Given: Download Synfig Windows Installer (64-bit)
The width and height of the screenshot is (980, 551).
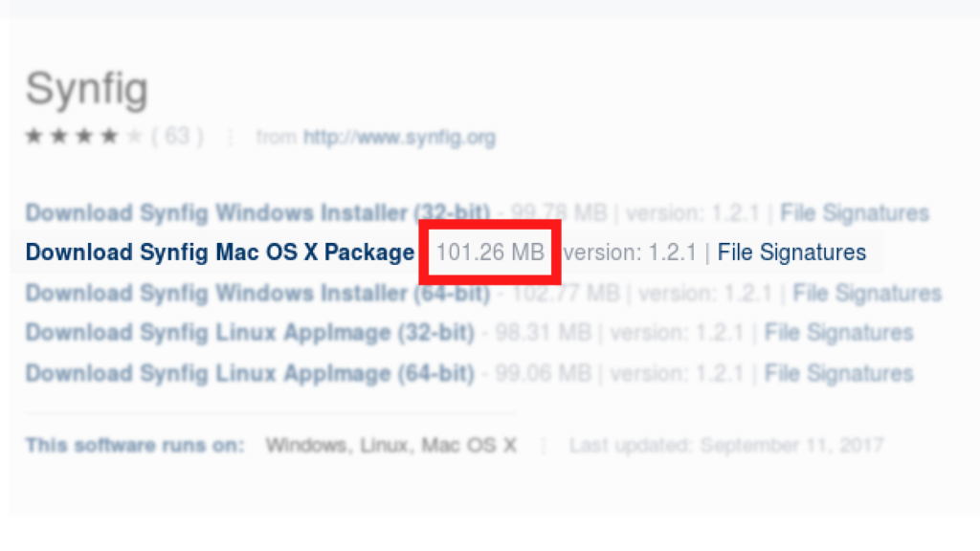Looking at the screenshot, I should [x=257, y=293].
